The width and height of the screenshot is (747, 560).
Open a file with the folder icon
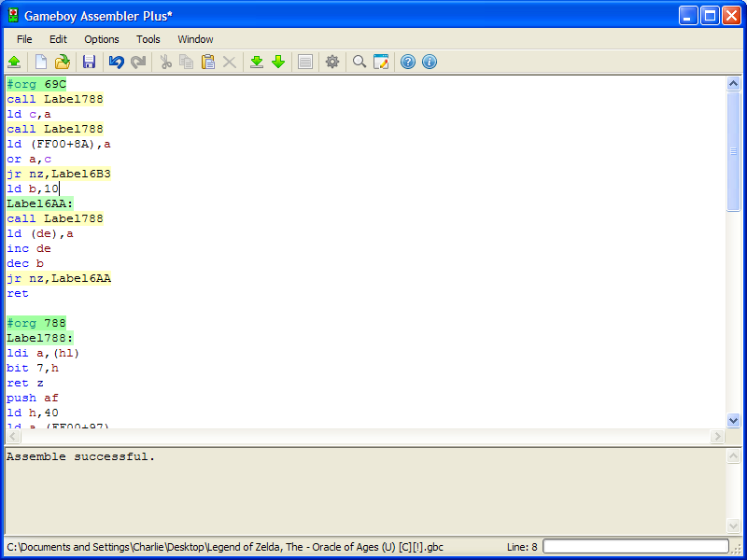(x=63, y=63)
